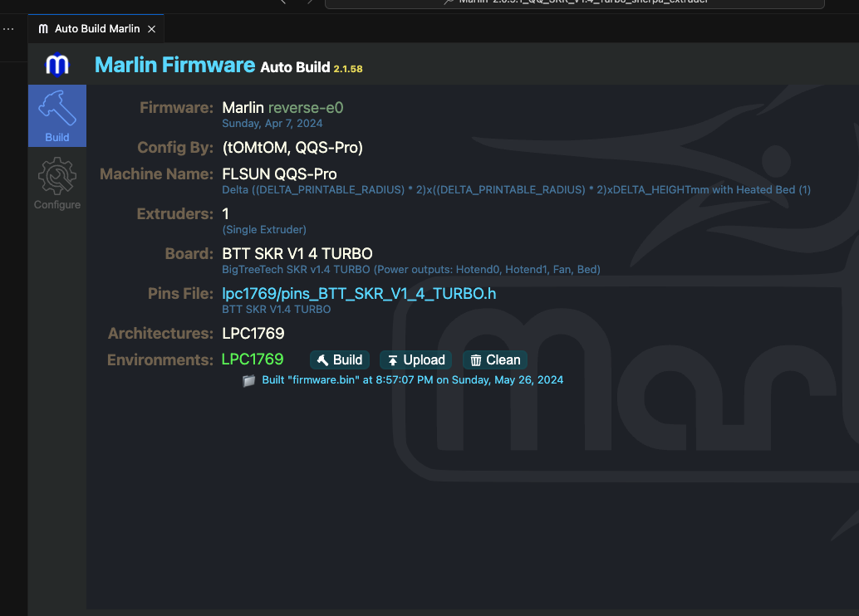The image size is (859, 616).
Task: Select the Auto Build Marlin tab
Action: [96, 28]
